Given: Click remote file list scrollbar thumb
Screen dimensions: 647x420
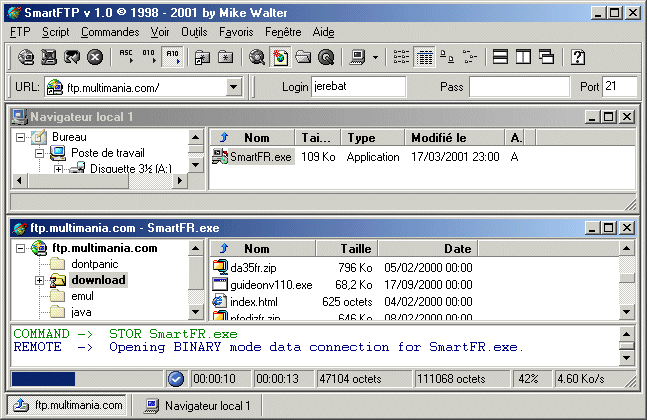Looking at the screenshot, I should 627,278.
